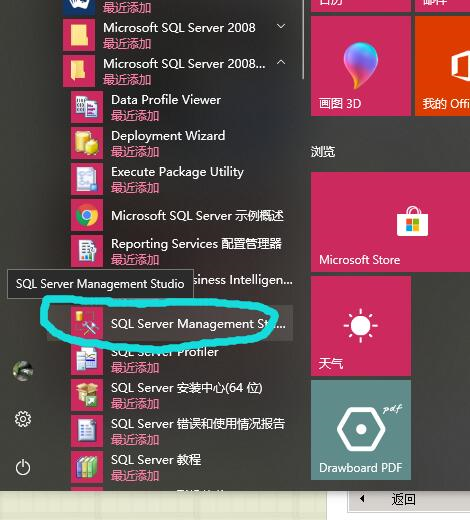Image resolution: width=470 pixels, height=520 pixels.
Task: Open Execute Package Utility icon
Action: [x=87, y=179]
